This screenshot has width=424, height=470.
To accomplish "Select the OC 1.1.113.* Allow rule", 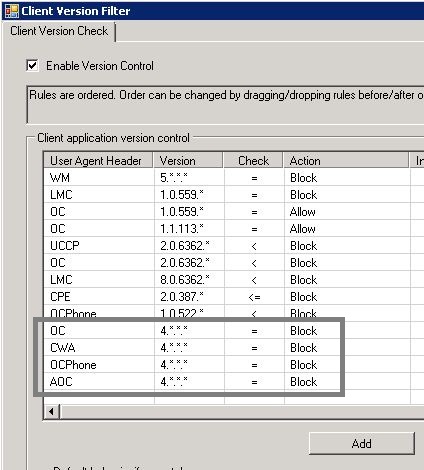I will coord(233,229).
